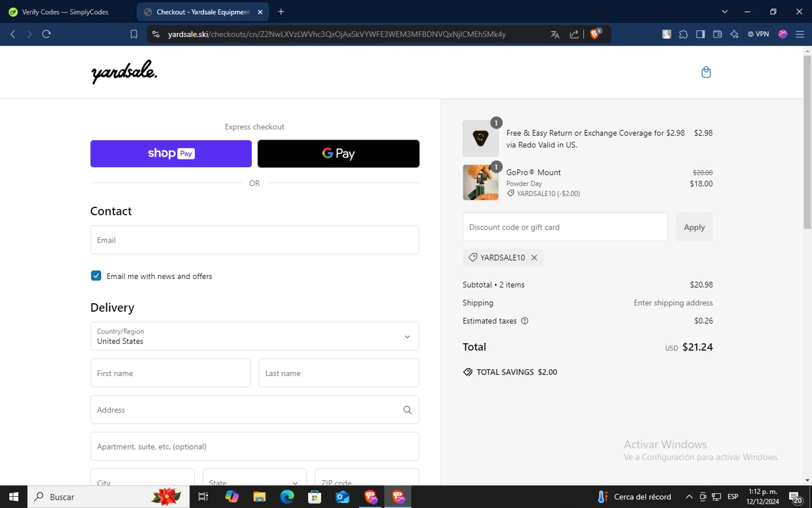Open the browser profile avatar
This screenshot has width=812, height=508.
coord(783,34)
